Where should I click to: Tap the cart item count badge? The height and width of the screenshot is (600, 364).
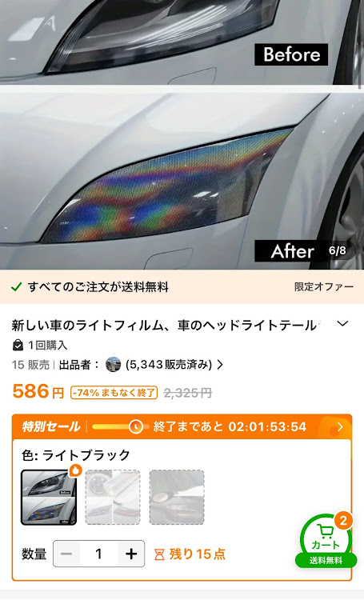pos(343,521)
